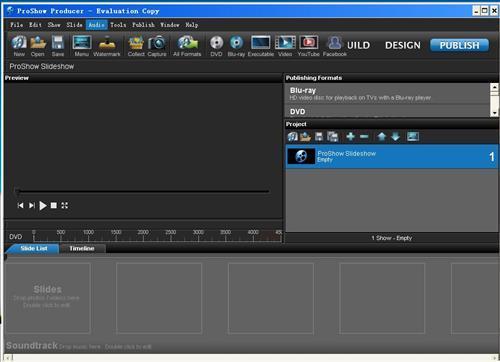Select the Blu-ray output icon in toolbar
The height and width of the screenshot is (362, 500).
pyautogui.click(x=236, y=46)
